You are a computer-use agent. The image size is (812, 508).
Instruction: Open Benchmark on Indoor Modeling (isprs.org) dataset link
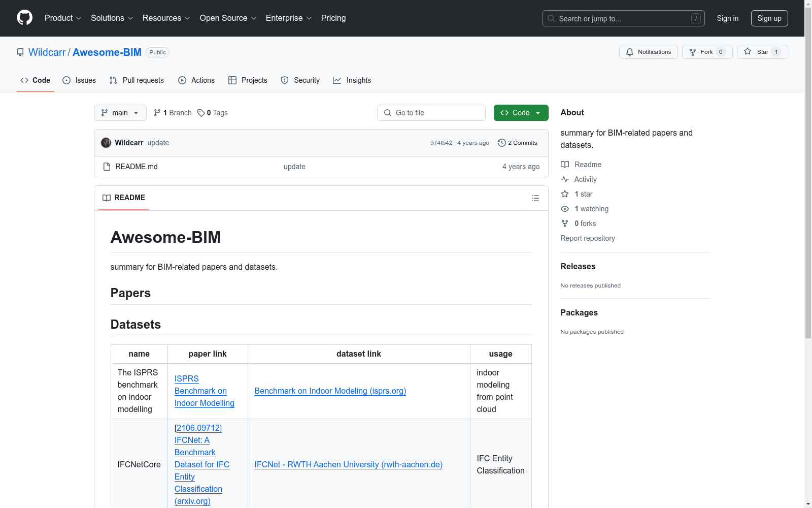330,391
